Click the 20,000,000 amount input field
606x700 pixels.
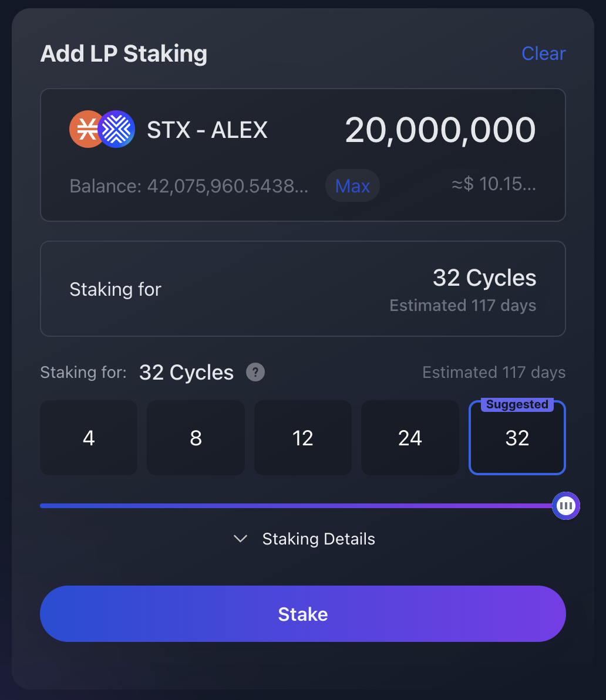tap(440, 130)
